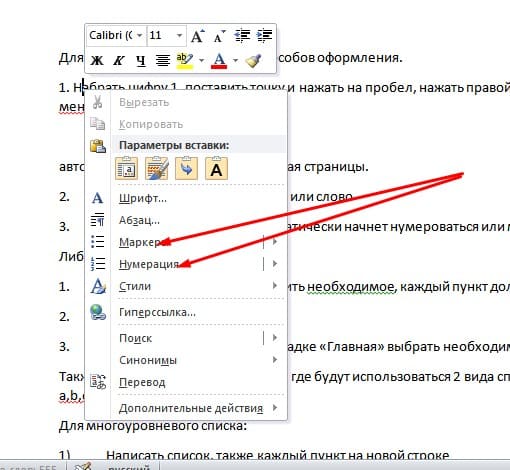Click the green-underlined word 'необходимое'

(350, 287)
